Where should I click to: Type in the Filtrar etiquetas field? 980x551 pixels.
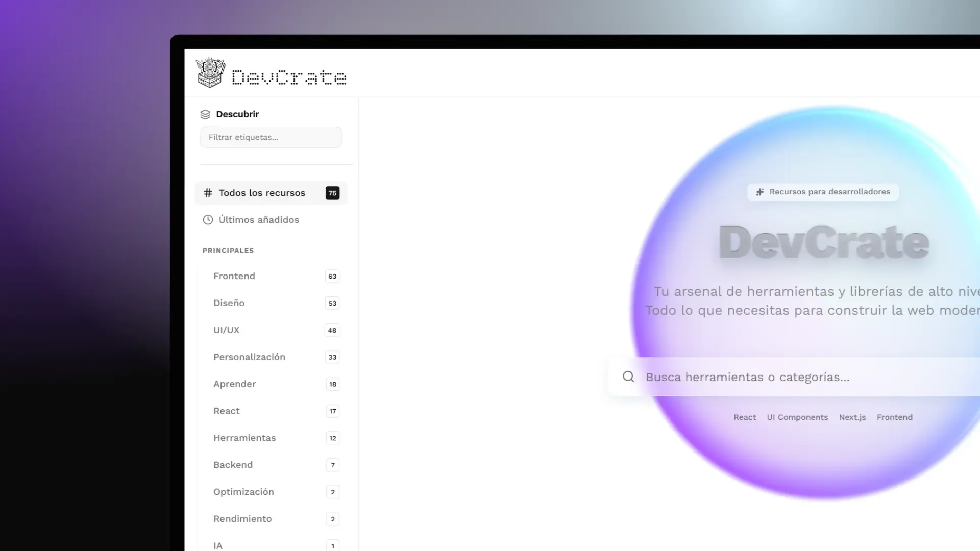[271, 137]
